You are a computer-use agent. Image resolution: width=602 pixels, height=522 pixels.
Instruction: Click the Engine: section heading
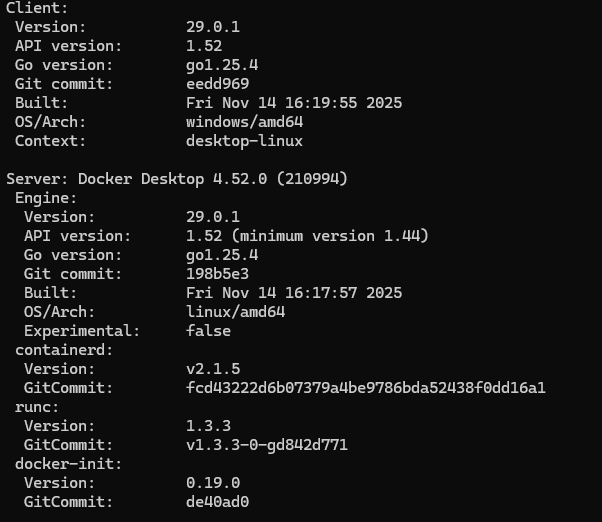(47, 198)
